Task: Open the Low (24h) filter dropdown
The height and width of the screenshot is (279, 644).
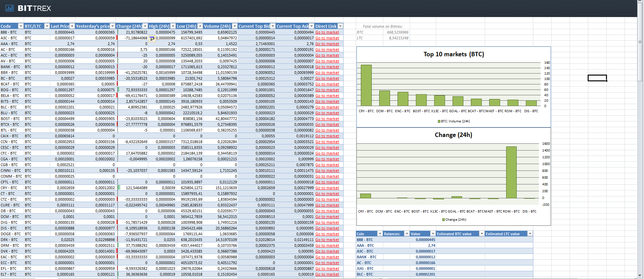Action: 200,26
